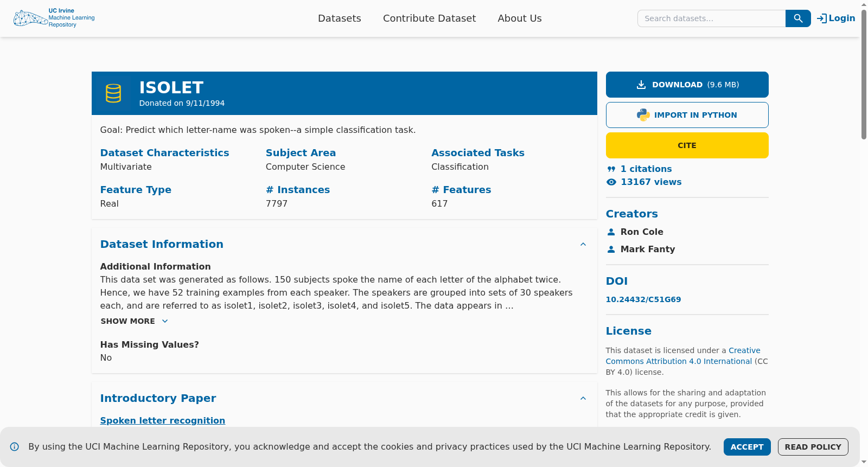This screenshot has width=868, height=467.
Task: Click the person icon beside Mark Fanty
Action: point(611,250)
